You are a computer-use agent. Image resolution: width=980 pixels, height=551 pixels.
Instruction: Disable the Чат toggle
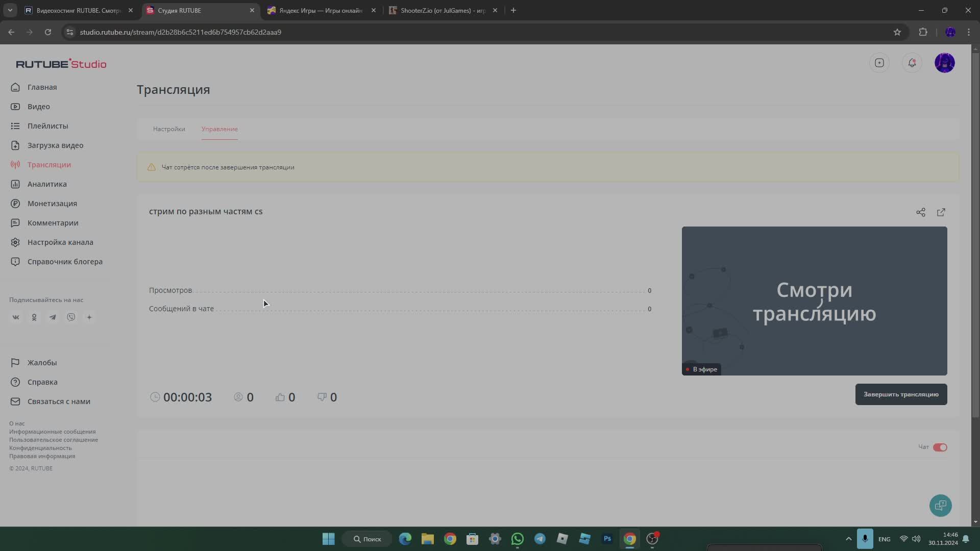click(939, 447)
